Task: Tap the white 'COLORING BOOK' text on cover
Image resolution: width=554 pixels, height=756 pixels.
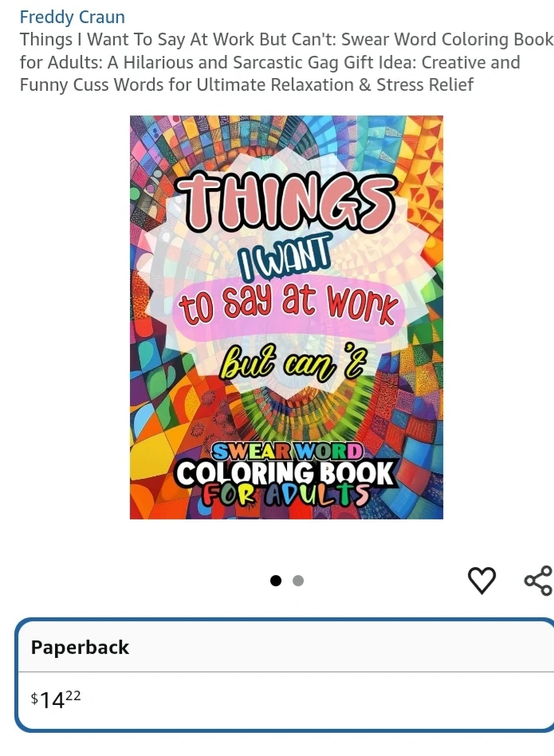Action: [285, 473]
